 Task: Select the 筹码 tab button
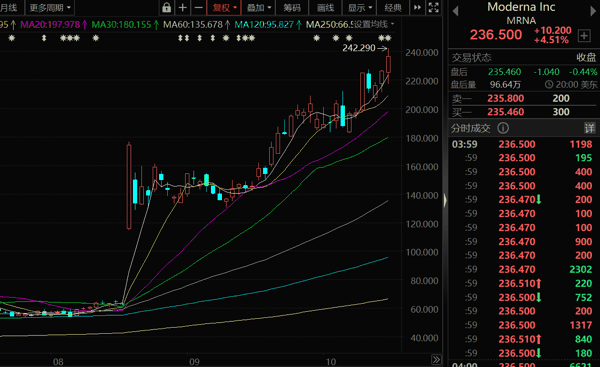point(292,8)
